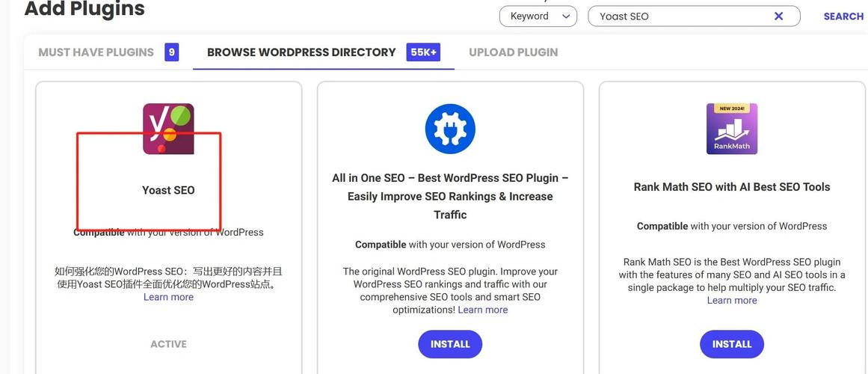Click the ACTIVE status under Yoast SEO
The width and height of the screenshot is (868, 374).
(x=168, y=344)
